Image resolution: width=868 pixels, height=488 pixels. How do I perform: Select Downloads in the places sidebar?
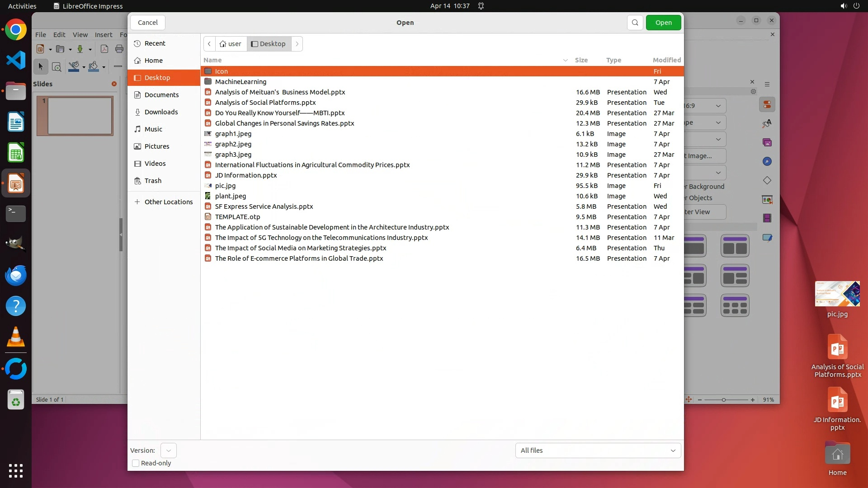(x=161, y=112)
